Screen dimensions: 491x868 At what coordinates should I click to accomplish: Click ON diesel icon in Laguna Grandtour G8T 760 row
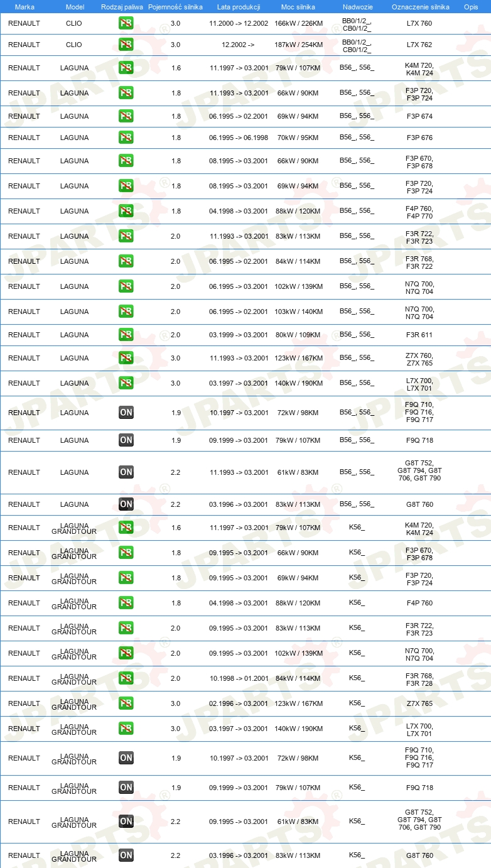point(126,855)
